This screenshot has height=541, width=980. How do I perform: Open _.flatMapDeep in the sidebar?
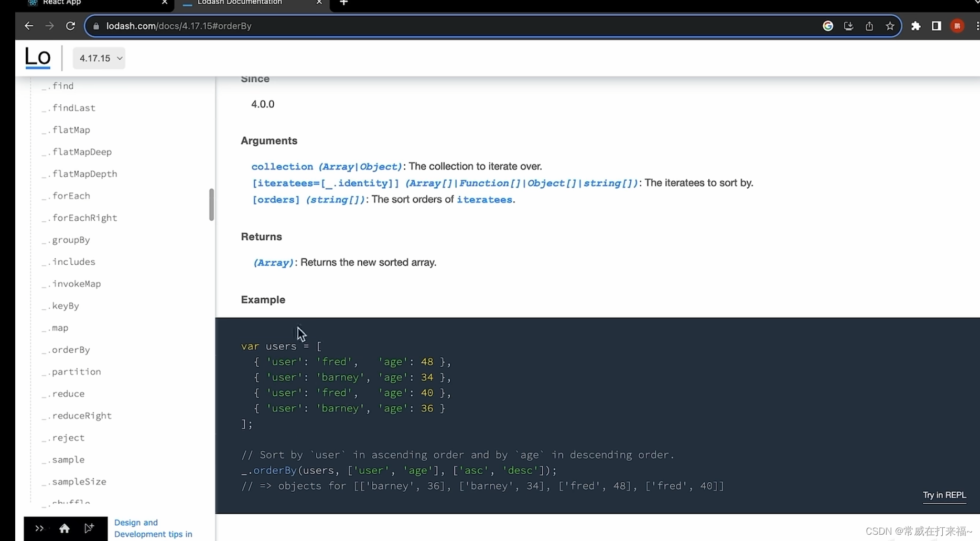tap(77, 152)
